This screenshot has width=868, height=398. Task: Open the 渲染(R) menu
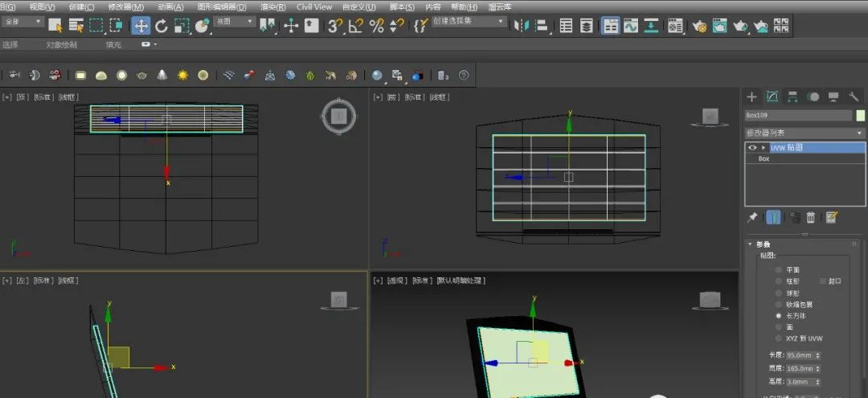click(273, 7)
